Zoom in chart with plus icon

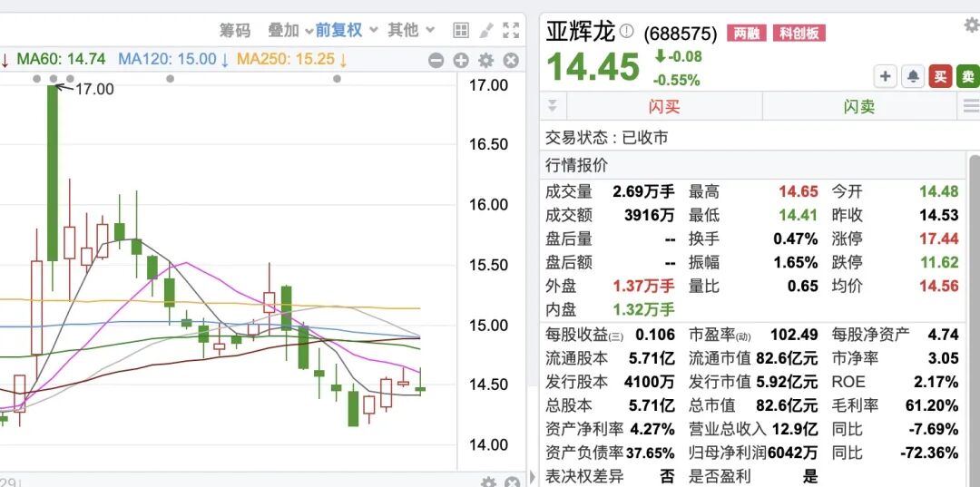point(461,61)
